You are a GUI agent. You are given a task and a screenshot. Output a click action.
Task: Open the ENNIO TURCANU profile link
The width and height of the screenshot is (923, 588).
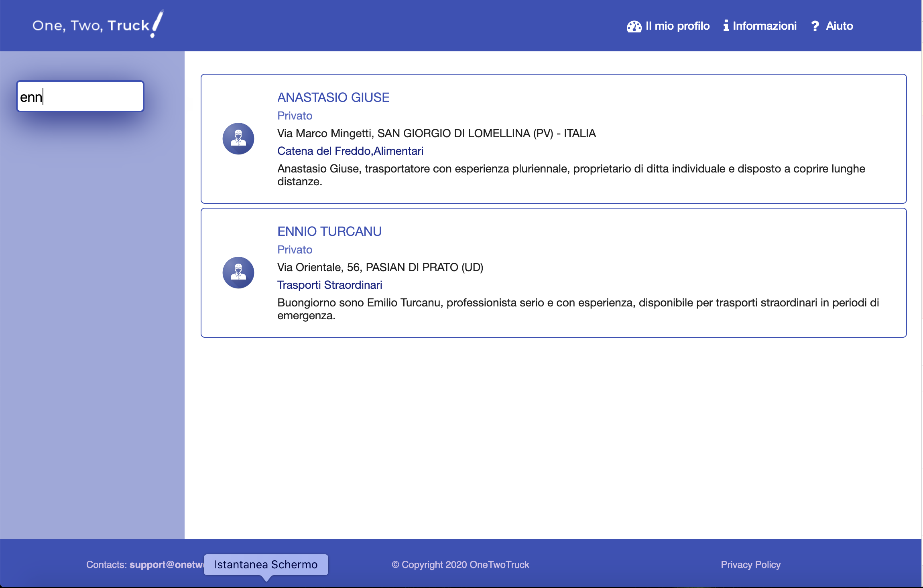(329, 231)
